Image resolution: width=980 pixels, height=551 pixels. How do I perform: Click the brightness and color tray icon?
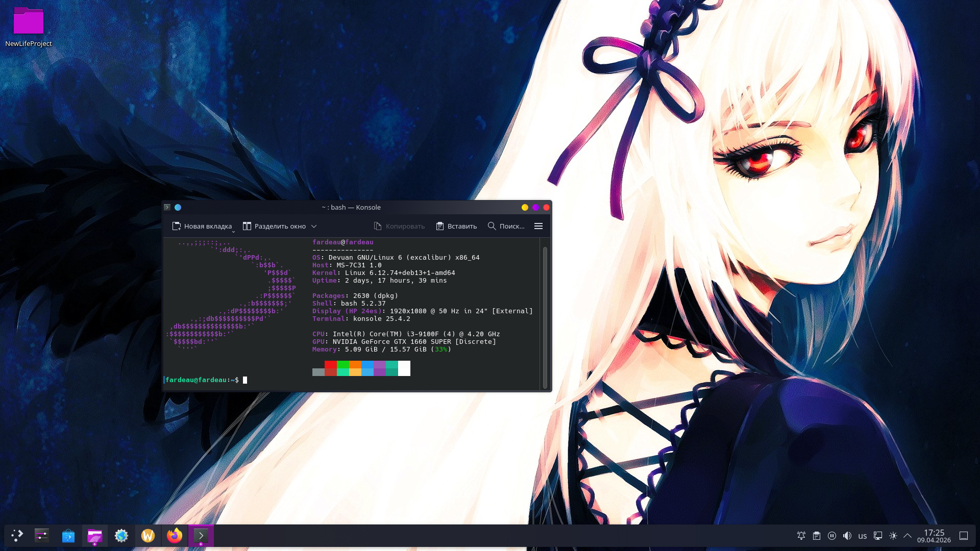(x=893, y=536)
